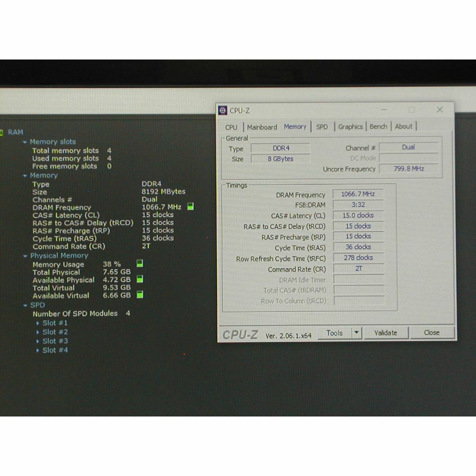Viewport: 476px width, 476px height.
Task: Click the Ver. 2.06.1.x64 version text
Action: [288, 336]
